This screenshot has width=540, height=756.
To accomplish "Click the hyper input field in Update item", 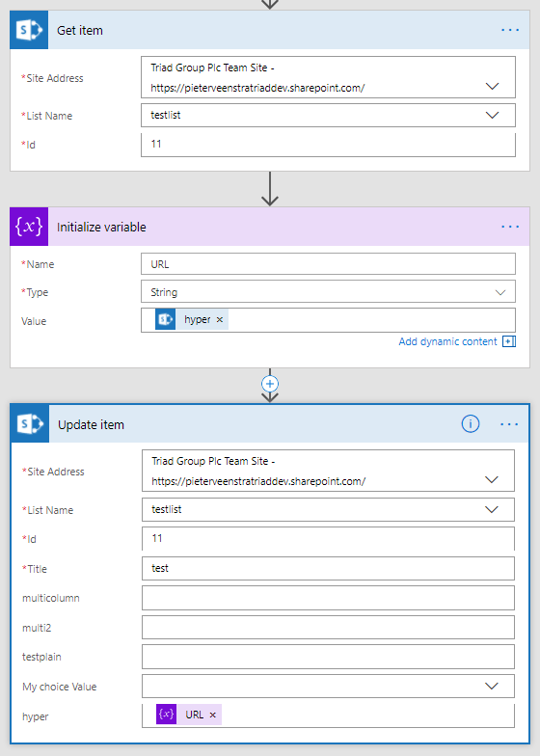I will pos(328,715).
